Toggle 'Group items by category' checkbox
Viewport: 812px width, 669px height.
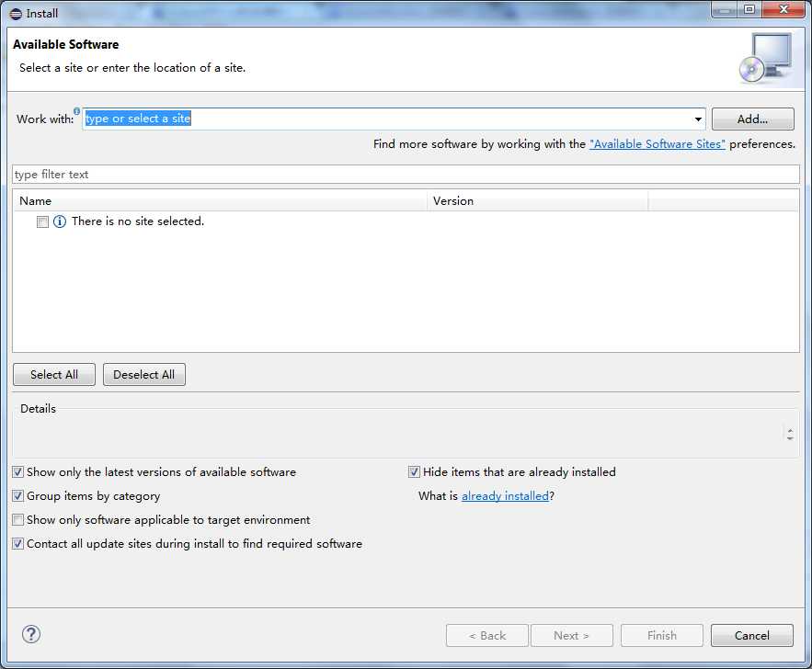18,495
